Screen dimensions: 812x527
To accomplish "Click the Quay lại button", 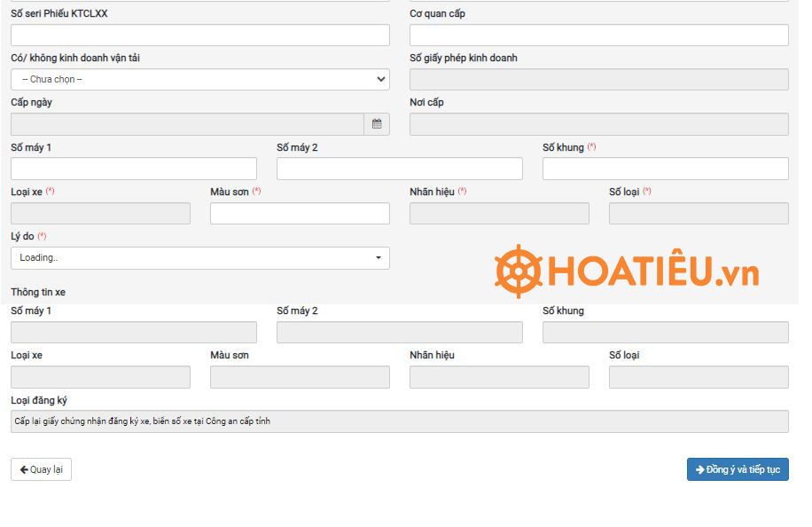I will [x=41, y=469].
